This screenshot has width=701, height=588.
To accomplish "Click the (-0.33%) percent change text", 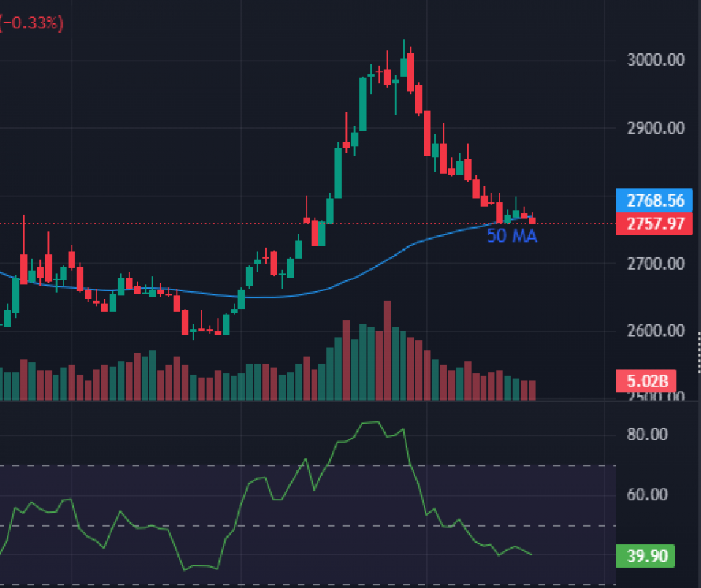I will [x=32, y=23].
